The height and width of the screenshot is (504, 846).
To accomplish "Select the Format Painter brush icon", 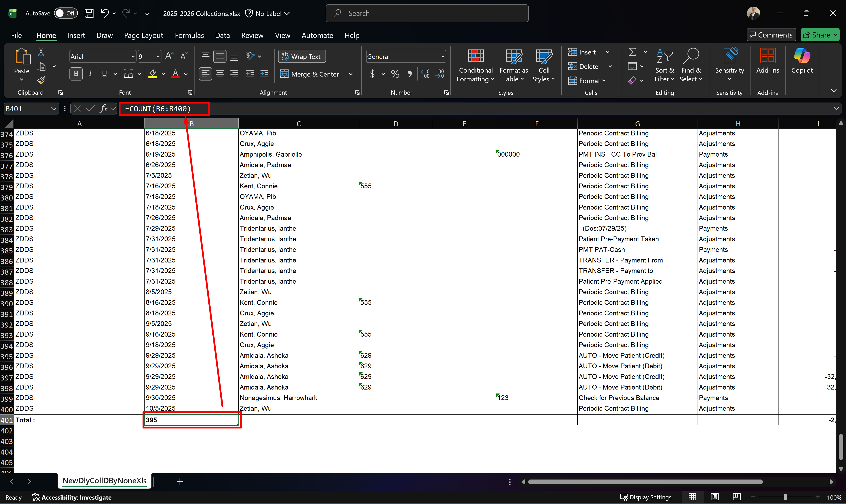I will coord(41,80).
